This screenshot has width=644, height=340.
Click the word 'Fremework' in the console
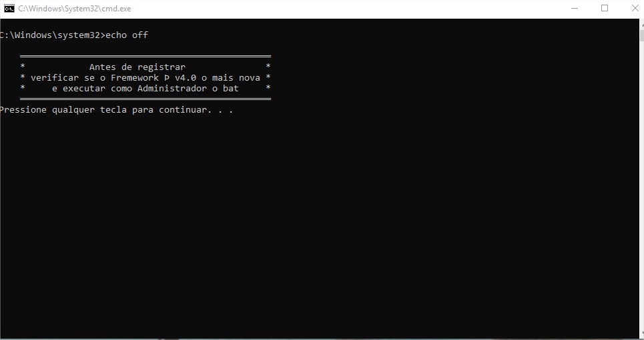[135, 77]
